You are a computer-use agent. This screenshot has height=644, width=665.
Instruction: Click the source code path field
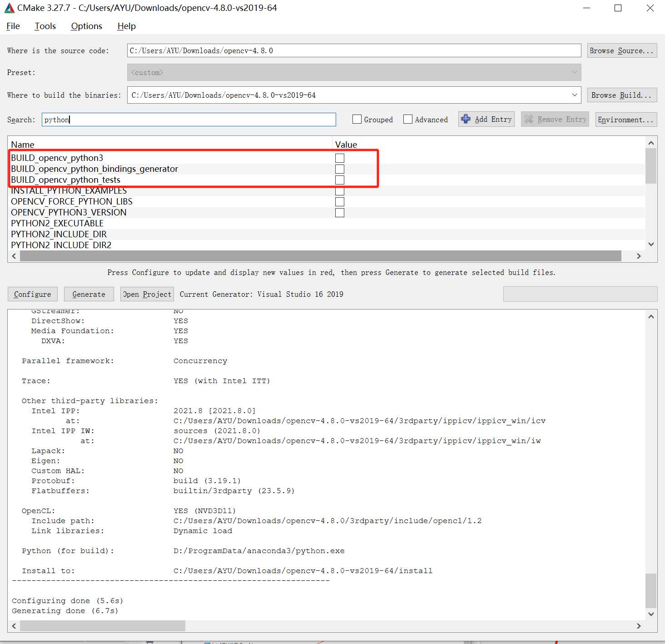354,50
